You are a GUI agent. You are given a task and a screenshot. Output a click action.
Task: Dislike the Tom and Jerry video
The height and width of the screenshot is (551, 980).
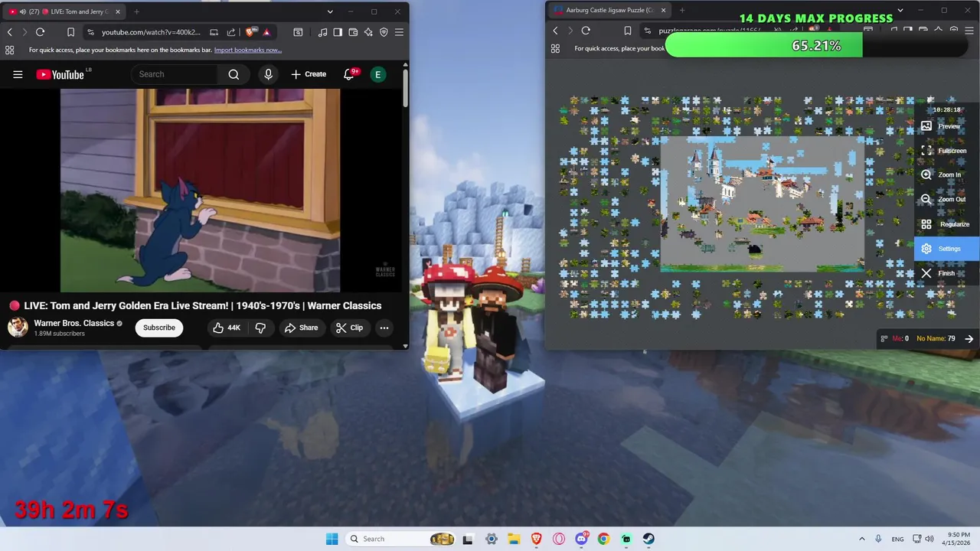pyautogui.click(x=260, y=328)
